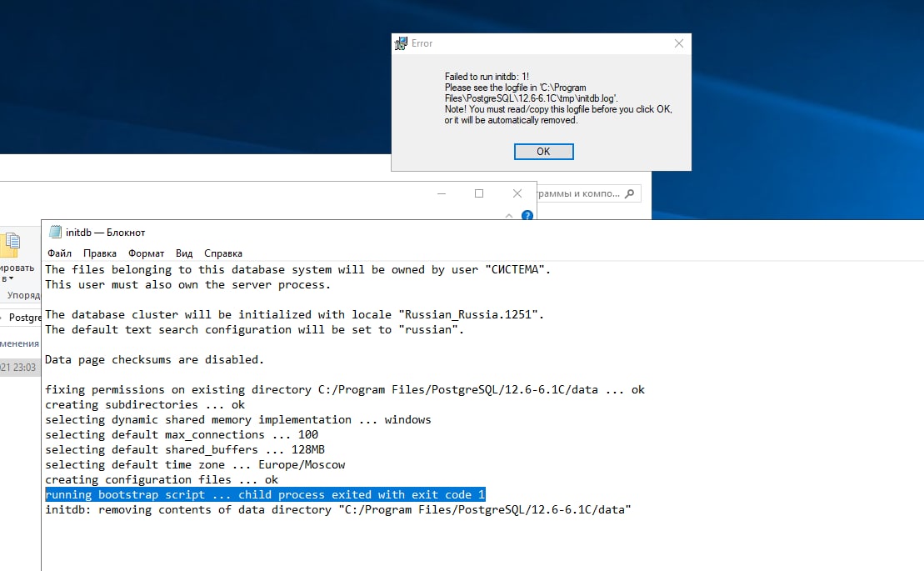Image resolution: width=924 pixels, height=571 pixels.
Task: Click the search magnifier icon in Explorer
Action: coord(630,193)
